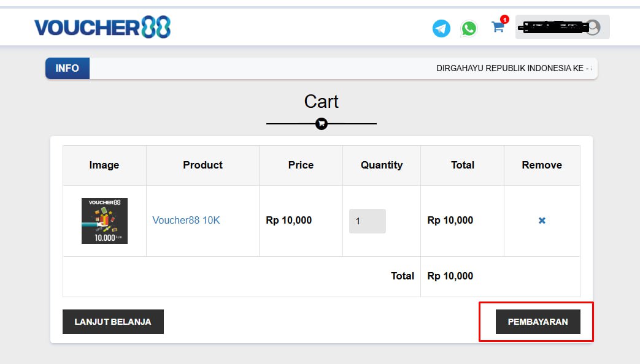Open the WhatsApp contact icon
This screenshot has width=640, height=364.
tap(469, 29)
